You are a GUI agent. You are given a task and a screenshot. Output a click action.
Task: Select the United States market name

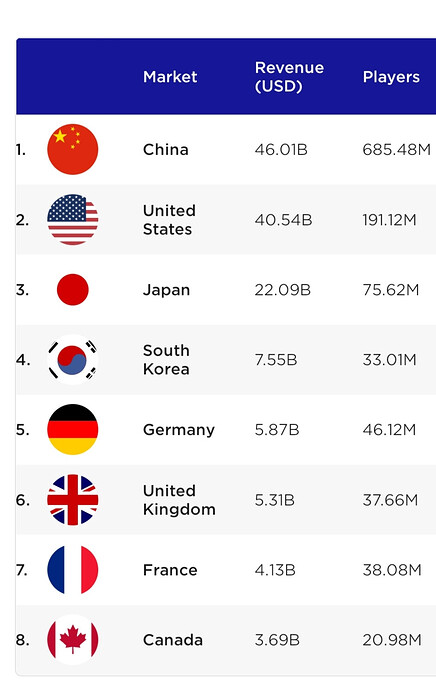click(169, 220)
